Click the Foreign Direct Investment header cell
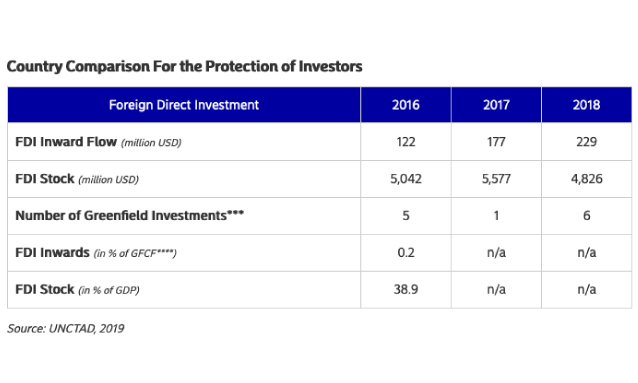Screen dimensions: 638x383 pos(184,105)
